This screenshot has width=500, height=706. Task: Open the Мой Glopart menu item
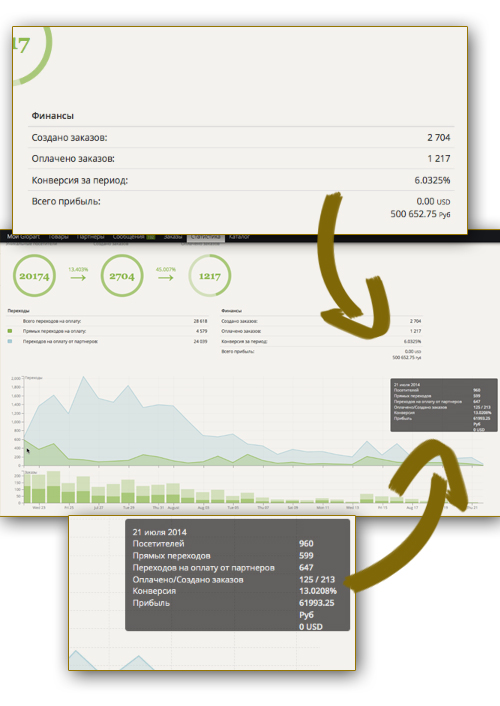(x=23, y=237)
